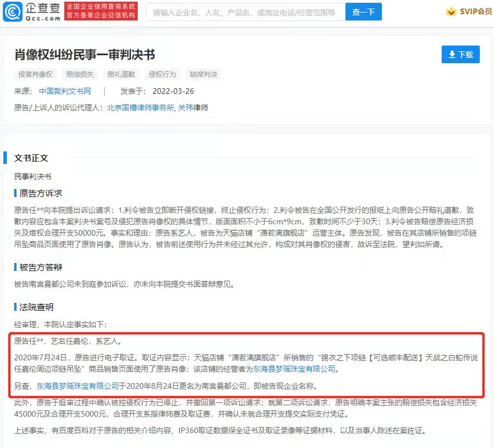Click the publish date 2022-03-26
Image resolution: width=494 pixels, height=448 pixels.
(x=173, y=91)
